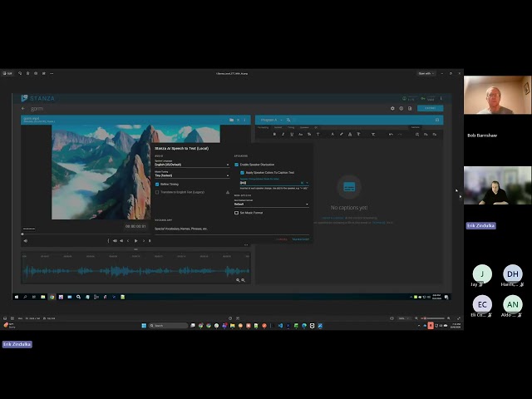Step back one frame in video
Screen dimensions: 532x399
click(x=128, y=241)
